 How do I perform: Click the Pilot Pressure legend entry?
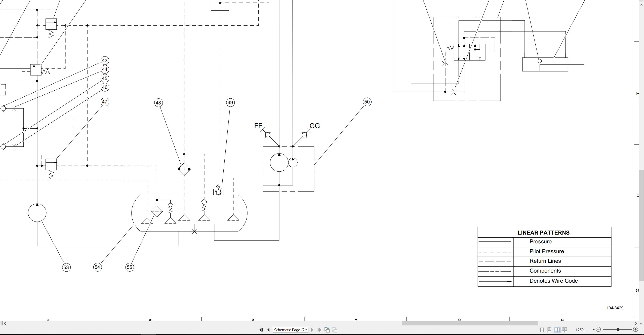[x=547, y=251]
